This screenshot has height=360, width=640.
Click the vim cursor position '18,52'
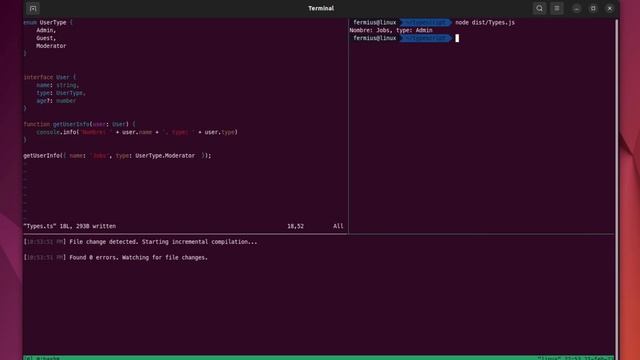(296, 226)
